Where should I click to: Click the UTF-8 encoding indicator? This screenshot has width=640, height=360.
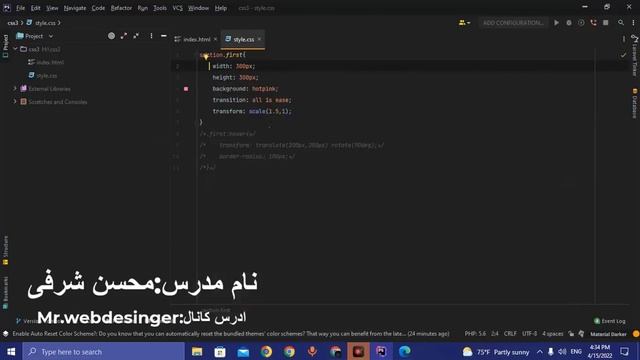529,333
